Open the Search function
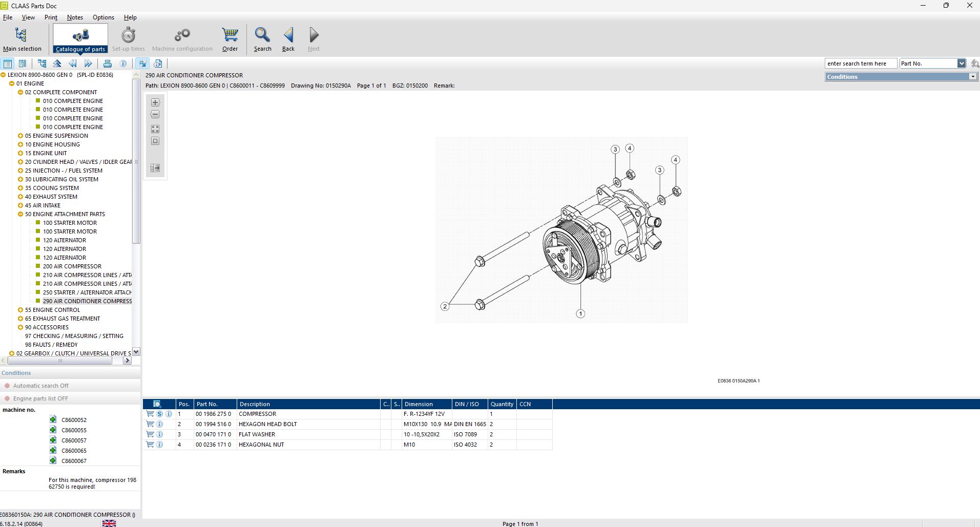 (x=262, y=37)
